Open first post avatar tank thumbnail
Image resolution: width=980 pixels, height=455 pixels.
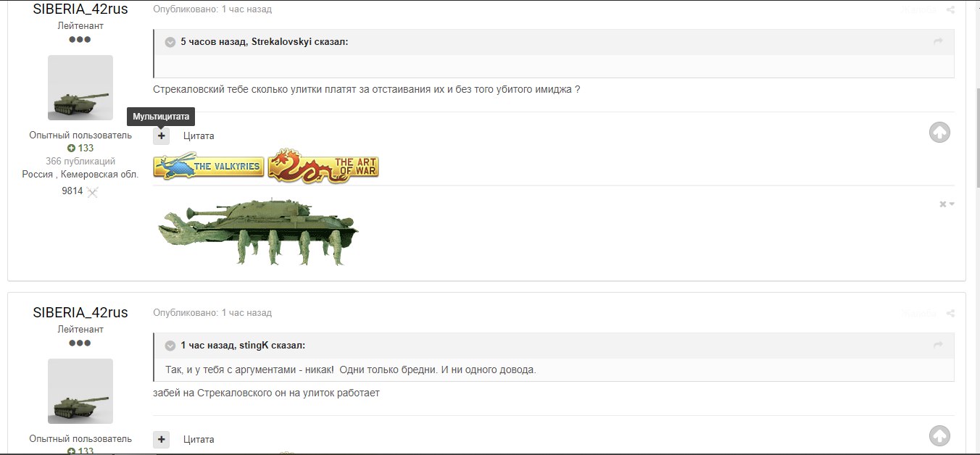80,88
